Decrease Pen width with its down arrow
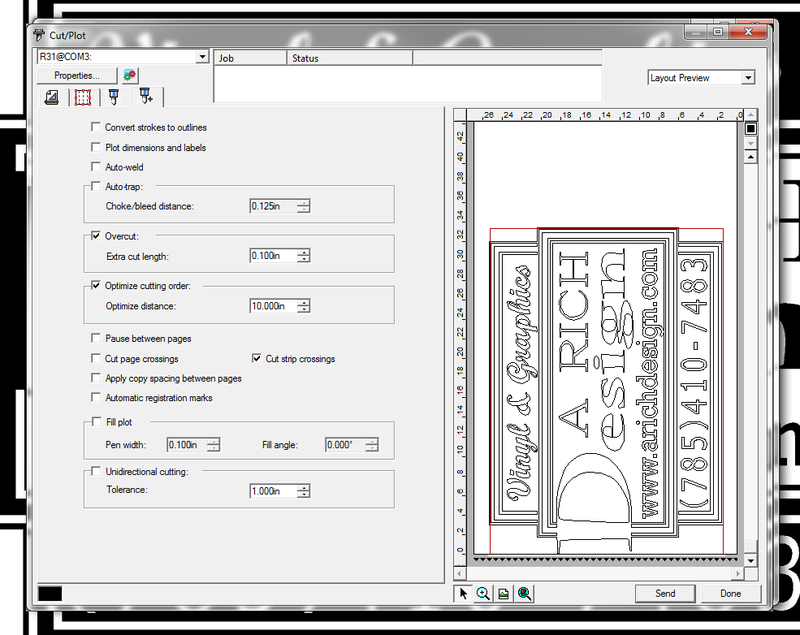800x635 pixels. pos(213,448)
